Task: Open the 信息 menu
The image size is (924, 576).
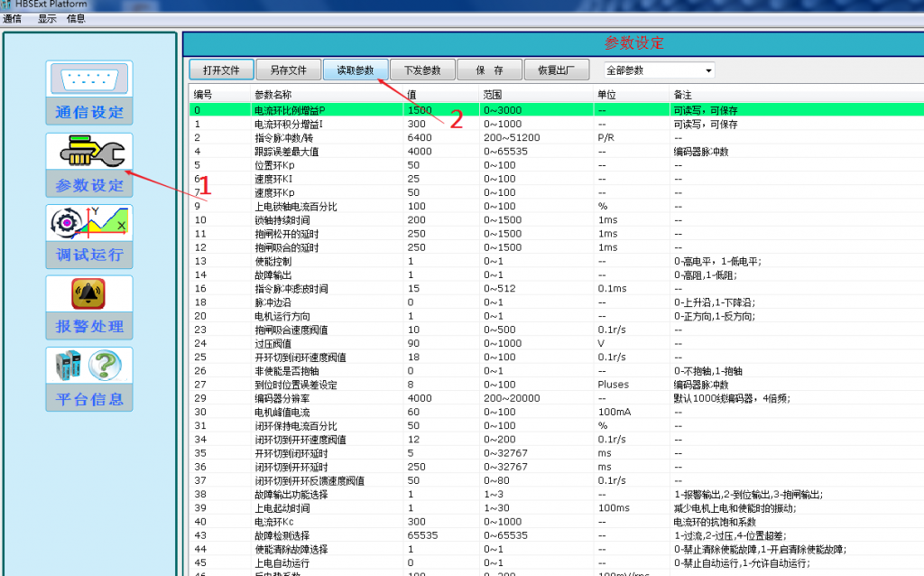Action: 76,19
